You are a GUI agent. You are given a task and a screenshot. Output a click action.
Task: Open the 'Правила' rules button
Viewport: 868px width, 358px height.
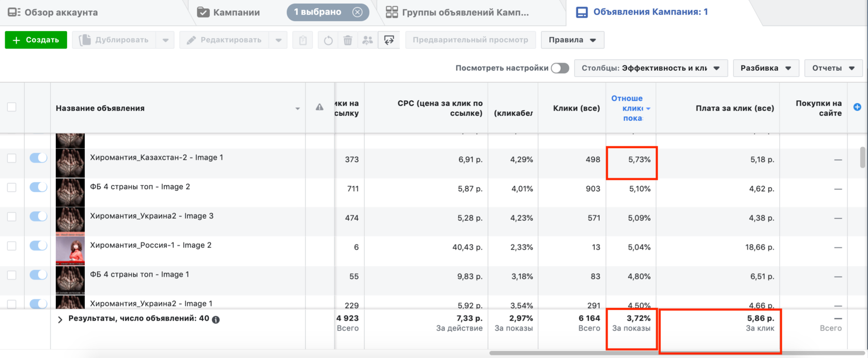coord(572,40)
